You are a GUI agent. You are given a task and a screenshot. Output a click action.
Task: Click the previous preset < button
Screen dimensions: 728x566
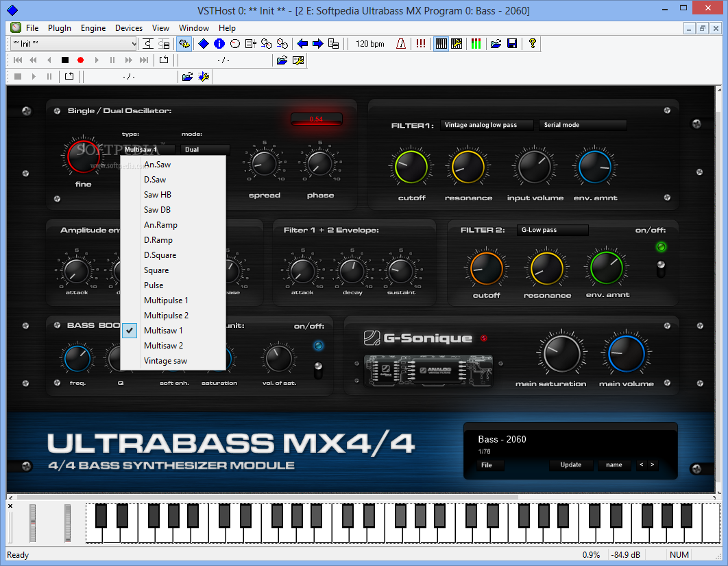641,464
